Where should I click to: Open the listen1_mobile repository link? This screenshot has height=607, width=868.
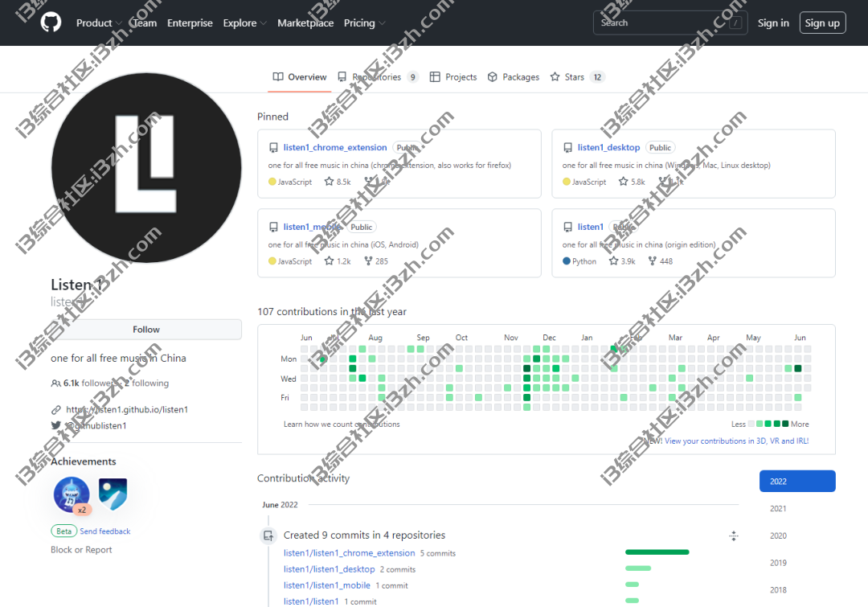point(312,227)
